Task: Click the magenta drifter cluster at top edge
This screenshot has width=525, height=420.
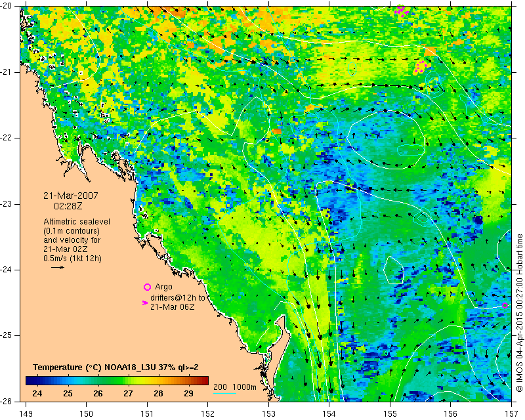Action: coord(401,10)
